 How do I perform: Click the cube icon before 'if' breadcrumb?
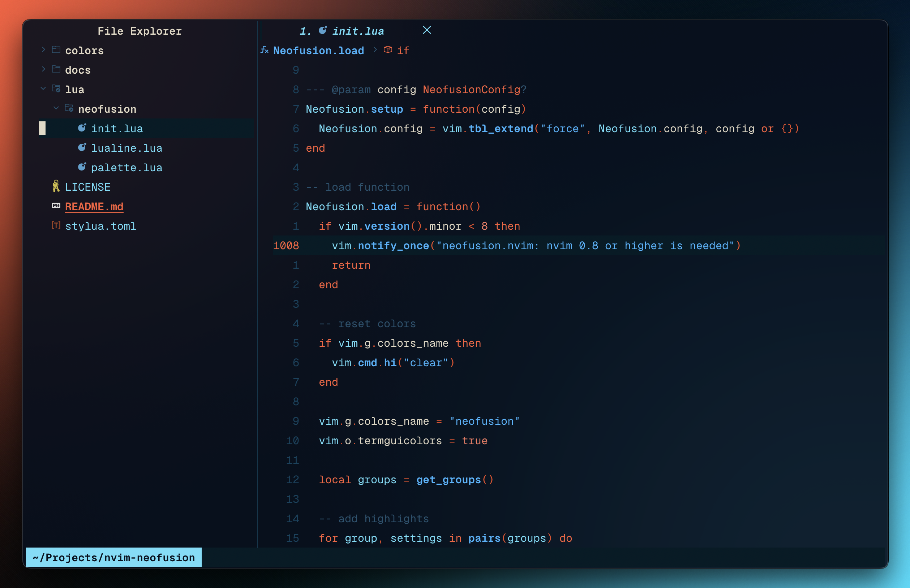point(388,50)
